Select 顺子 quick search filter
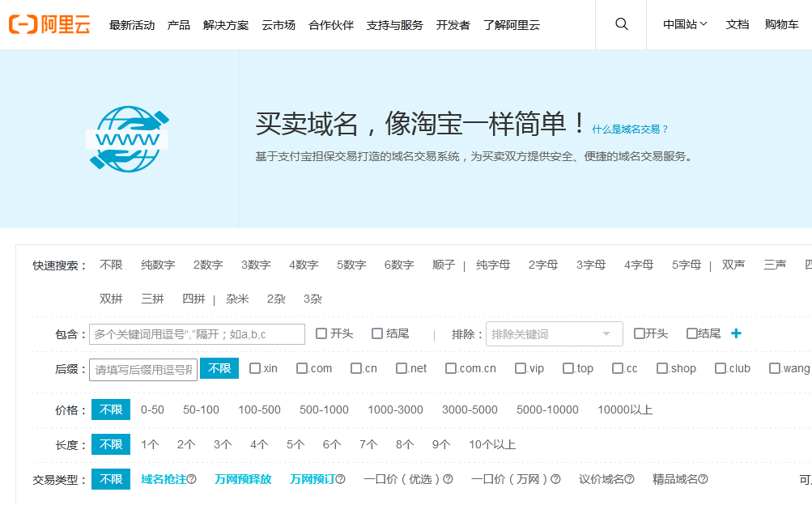This screenshot has height=505, width=812. tap(444, 265)
